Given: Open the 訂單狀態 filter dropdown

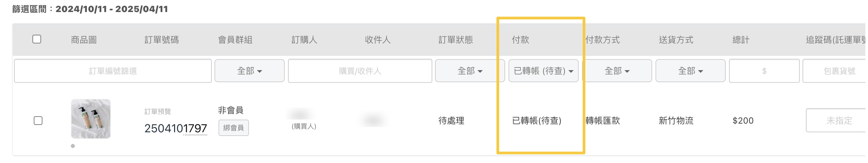Looking at the screenshot, I should tap(470, 71).
